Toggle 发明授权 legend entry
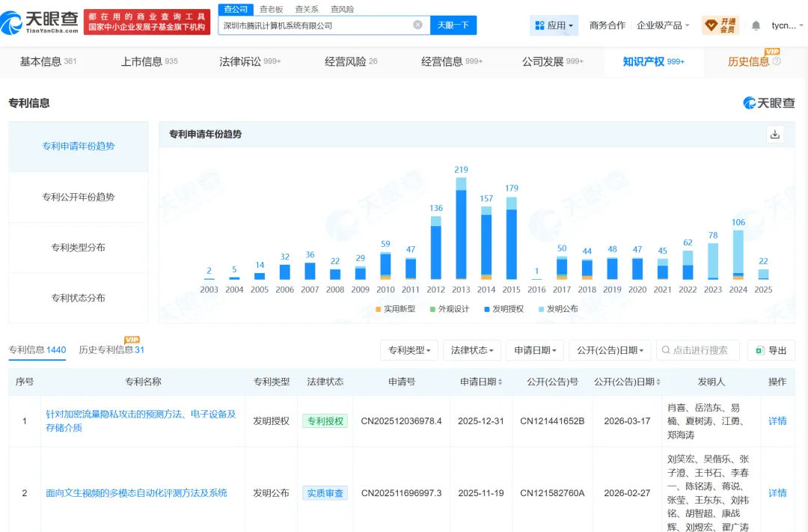Screen dimensions: 808x532 click(x=504, y=309)
